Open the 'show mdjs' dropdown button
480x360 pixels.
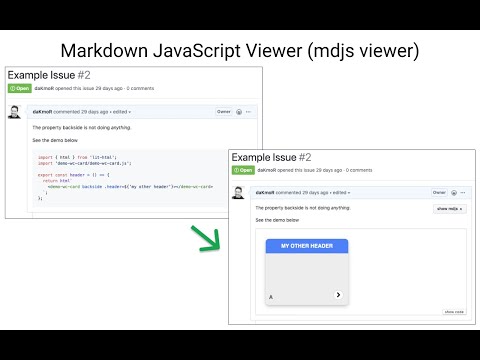coord(450,209)
